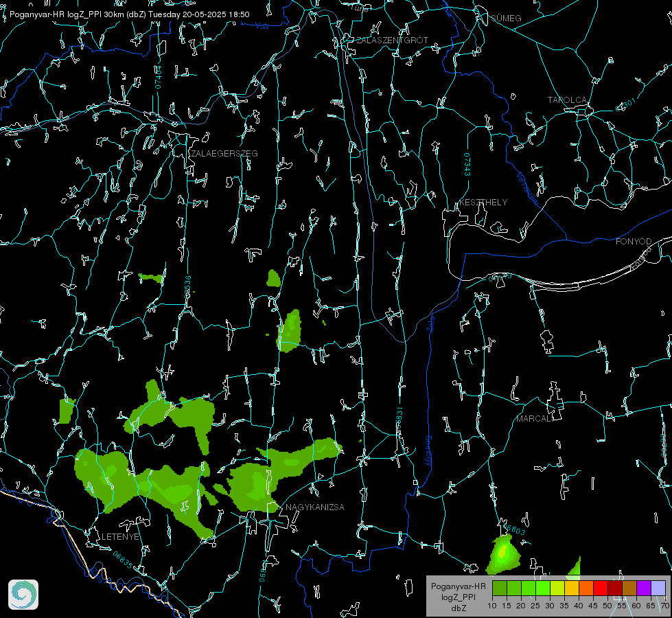Viewport: 672px width, 618px height.
Task: Click the small yellow radar echo core near 06803
Action: click(x=503, y=551)
